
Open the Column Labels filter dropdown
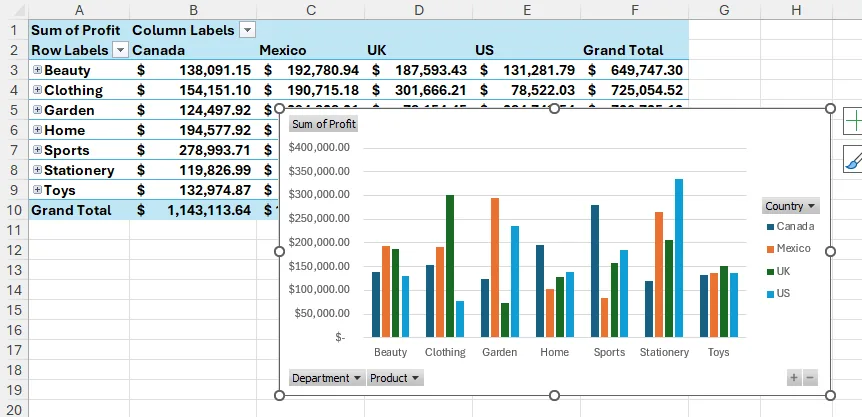click(x=248, y=30)
